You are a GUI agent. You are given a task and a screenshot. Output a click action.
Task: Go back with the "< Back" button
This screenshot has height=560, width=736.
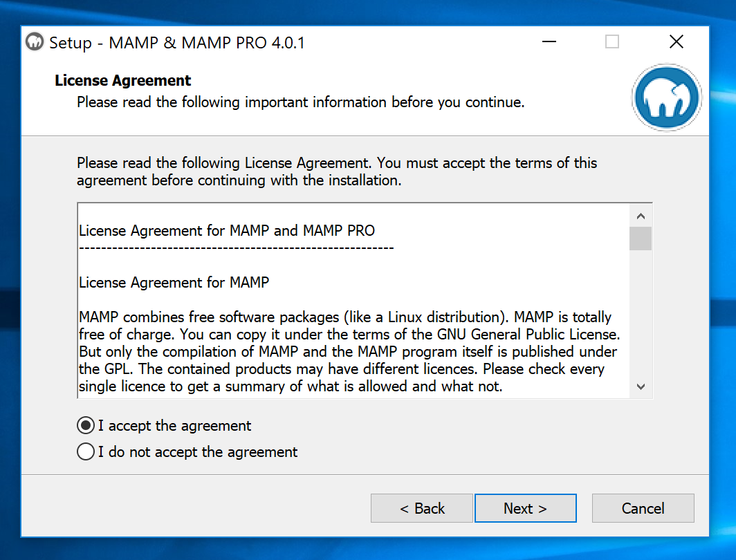tap(421, 508)
